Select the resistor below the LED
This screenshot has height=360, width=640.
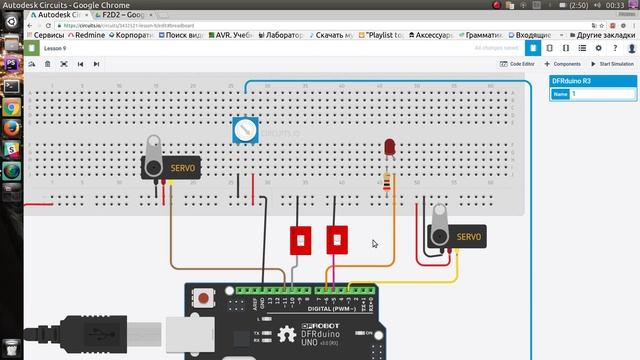[387, 182]
